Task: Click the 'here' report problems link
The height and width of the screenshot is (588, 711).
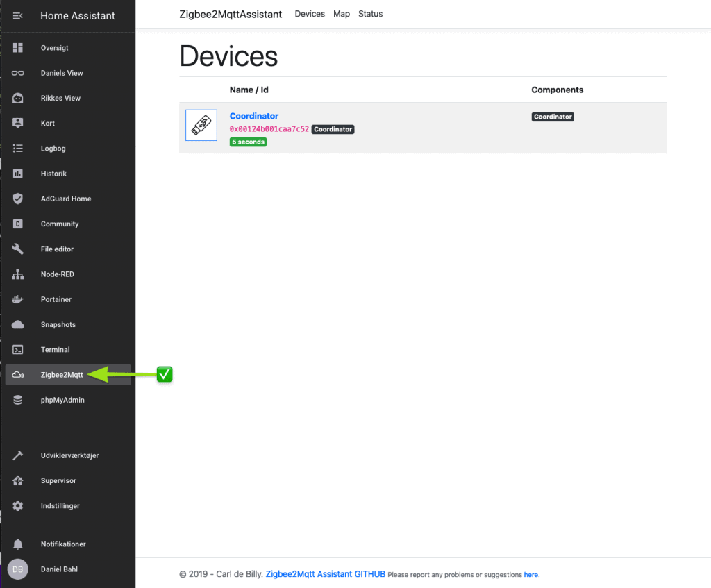Action: tap(530, 574)
